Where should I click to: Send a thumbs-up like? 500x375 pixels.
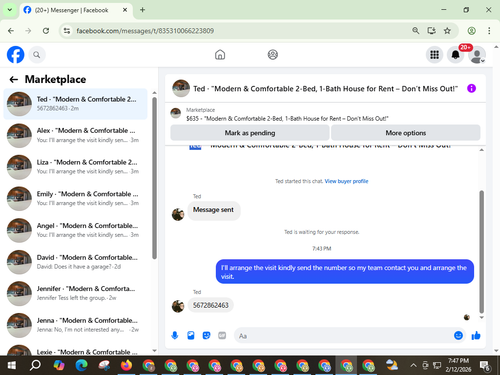(x=476, y=335)
